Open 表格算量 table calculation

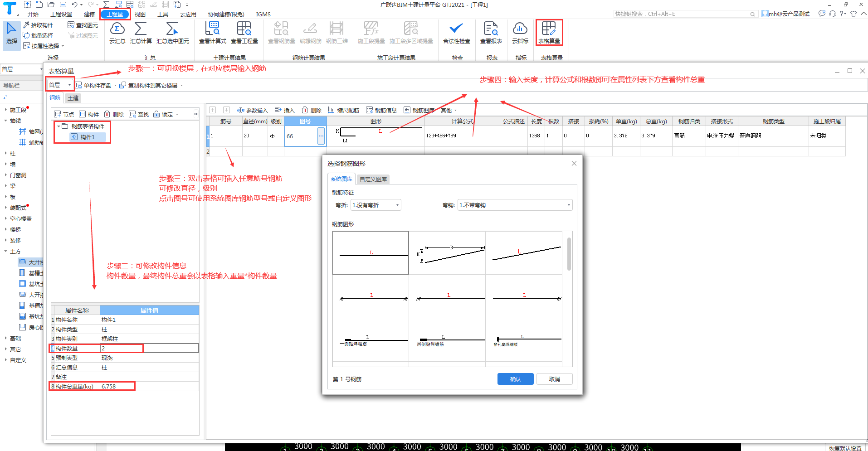point(549,33)
